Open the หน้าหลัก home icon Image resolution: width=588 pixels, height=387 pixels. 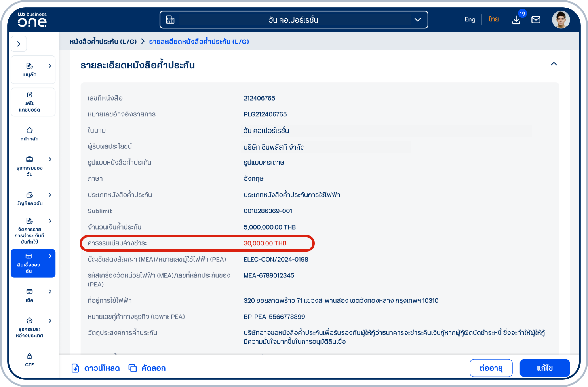tap(30, 130)
